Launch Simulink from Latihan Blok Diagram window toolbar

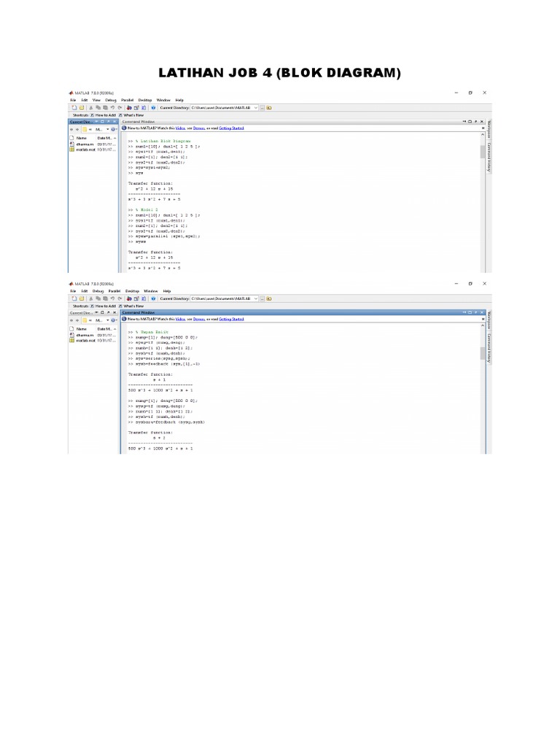tap(129, 108)
